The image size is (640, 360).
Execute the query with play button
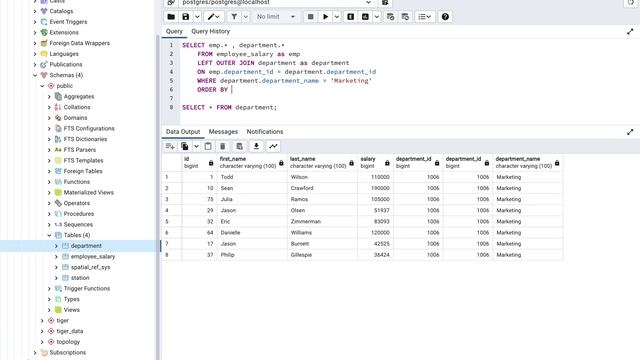325,17
